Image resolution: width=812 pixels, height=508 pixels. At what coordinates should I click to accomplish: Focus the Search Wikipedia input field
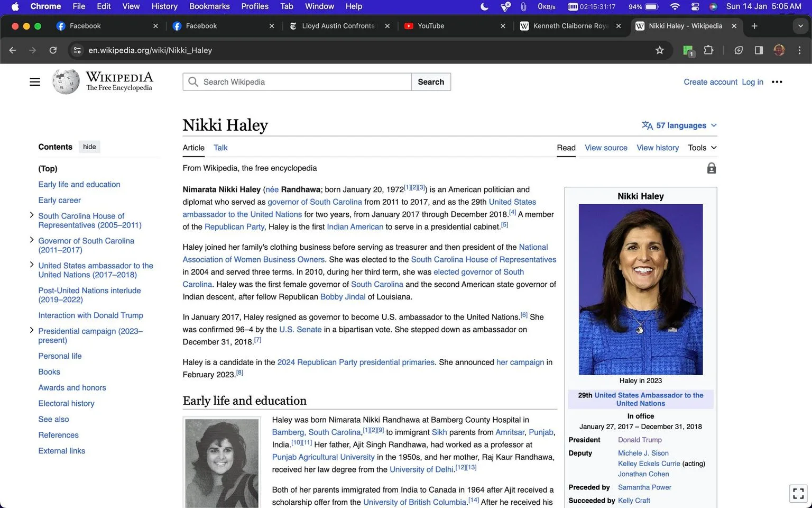point(297,82)
